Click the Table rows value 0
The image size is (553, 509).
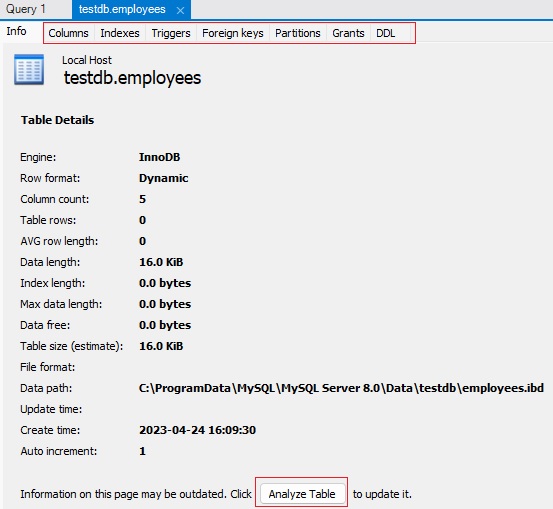[x=142, y=220]
